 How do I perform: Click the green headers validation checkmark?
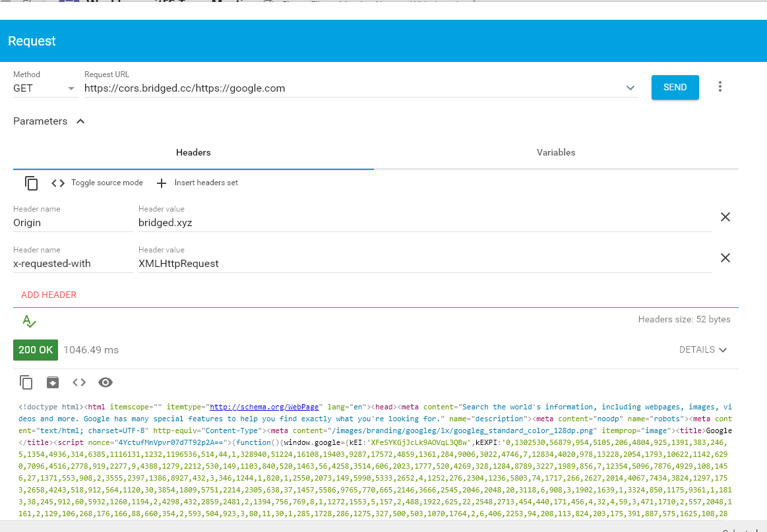pyautogui.click(x=29, y=321)
